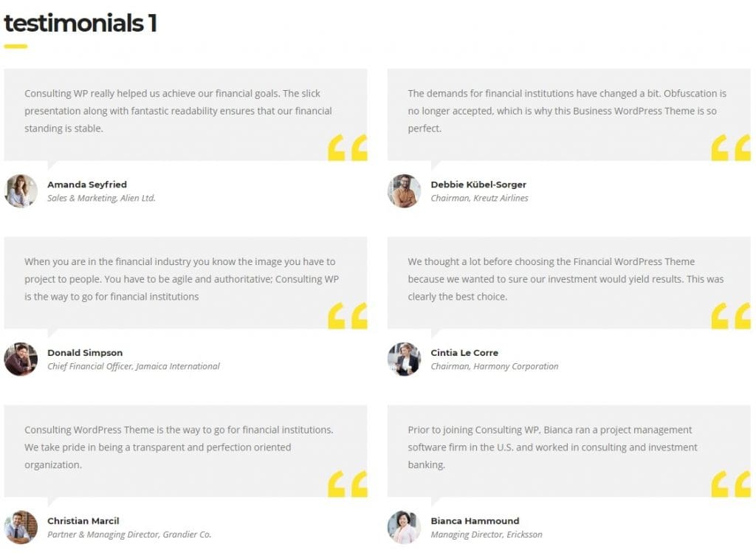
Task: Click the quote icon in Christian Marcil's testimonial
Action: 348,484
